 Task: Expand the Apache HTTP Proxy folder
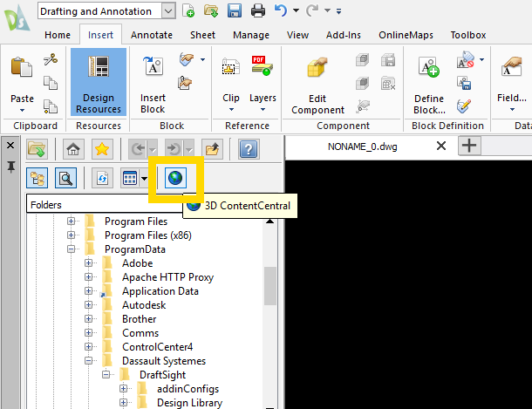coord(89,277)
